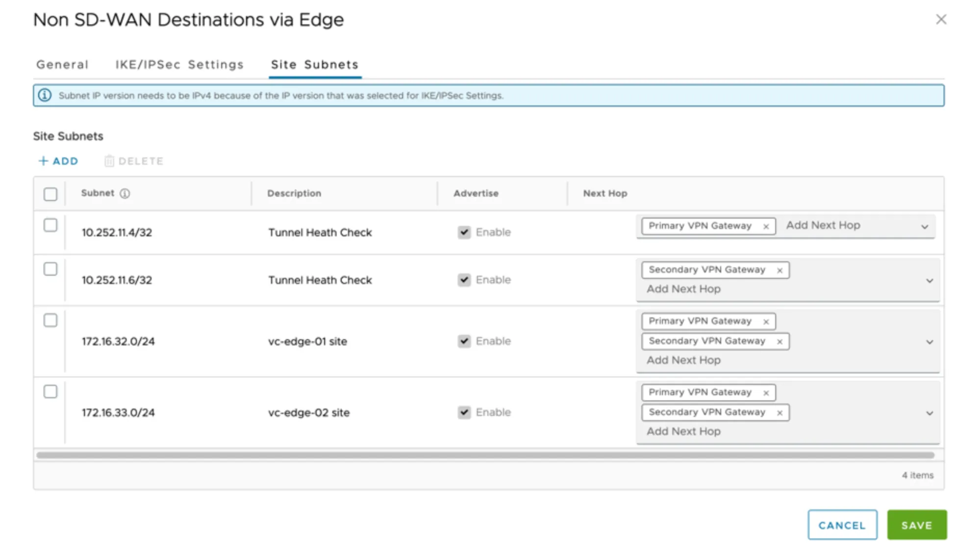Image resolution: width=980 pixels, height=546 pixels.
Task: Click the trash icon next to Delete
Action: point(109,160)
